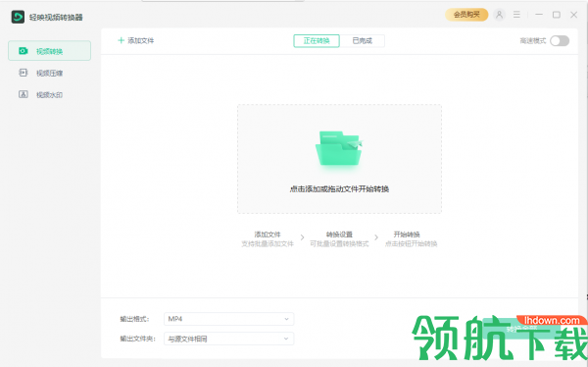The height and width of the screenshot is (367, 588).
Task: Open the 输出格式 MP4 dropdown
Action: pyautogui.click(x=228, y=319)
